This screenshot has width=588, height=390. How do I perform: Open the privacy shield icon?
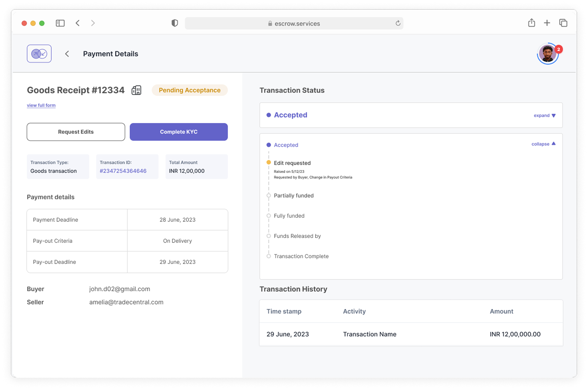click(x=175, y=23)
